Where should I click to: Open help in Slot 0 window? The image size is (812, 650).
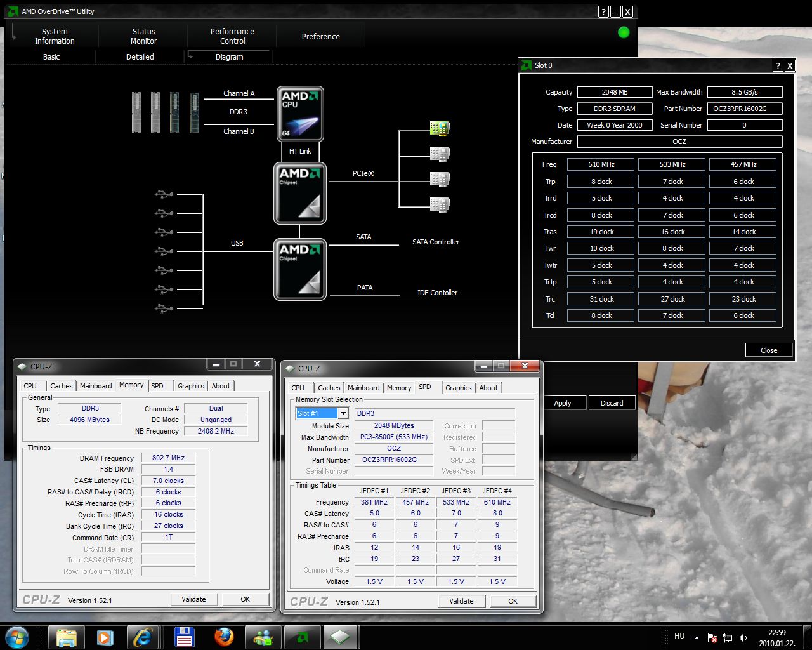coord(778,65)
